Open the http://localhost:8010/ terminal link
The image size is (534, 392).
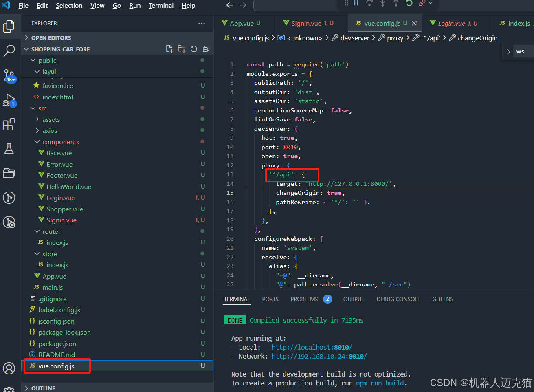pyautogui.click(x=312, y=347)
